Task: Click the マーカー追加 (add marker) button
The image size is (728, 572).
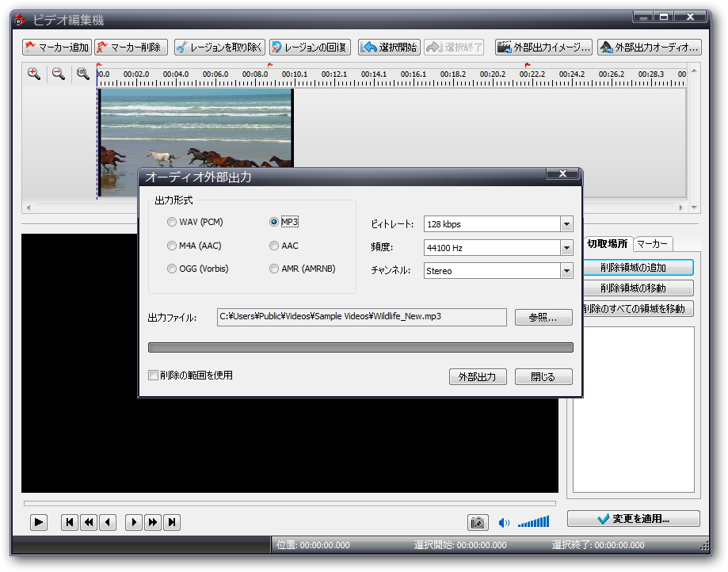Action: coord(57,47)
